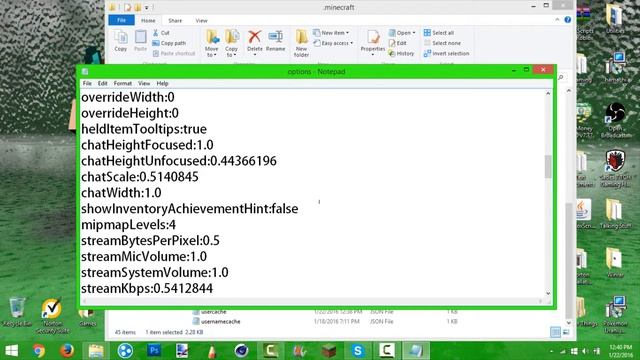Click Select none in ribbon
Viewport: 640px width, 360px height.
(x=442, y=43)
